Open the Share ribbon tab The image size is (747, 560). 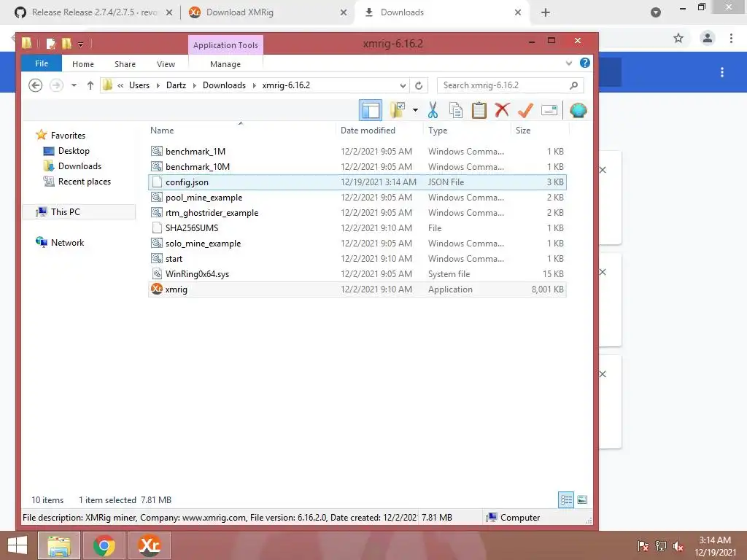pos(125,64)
